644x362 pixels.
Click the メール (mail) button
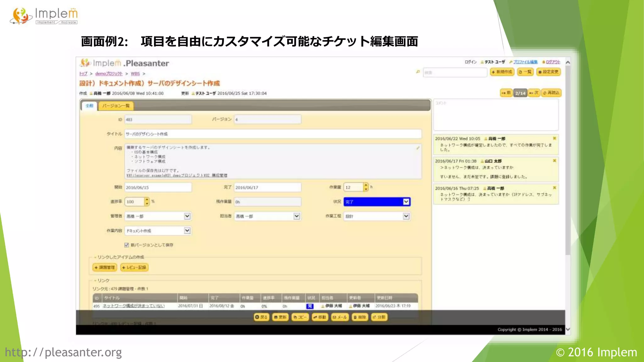coord(340,317)
